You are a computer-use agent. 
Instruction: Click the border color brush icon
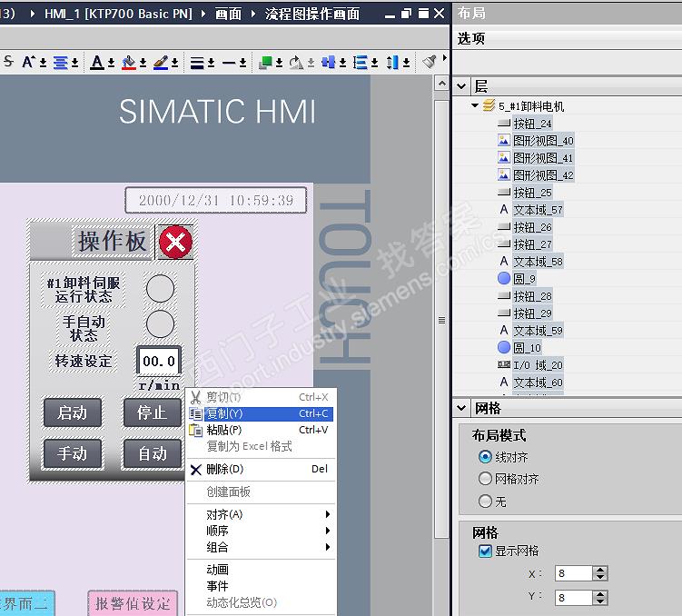pos(161,62)
